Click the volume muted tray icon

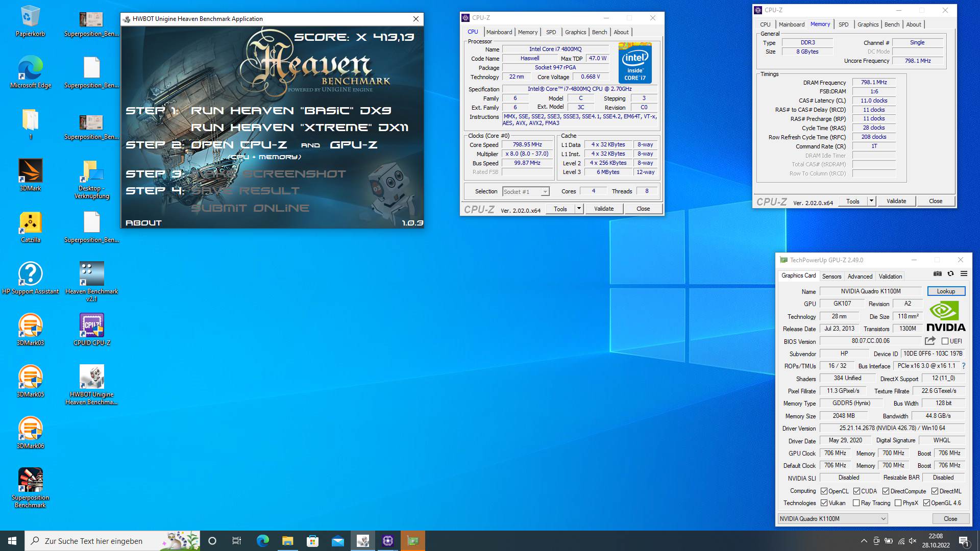(913, 541)
